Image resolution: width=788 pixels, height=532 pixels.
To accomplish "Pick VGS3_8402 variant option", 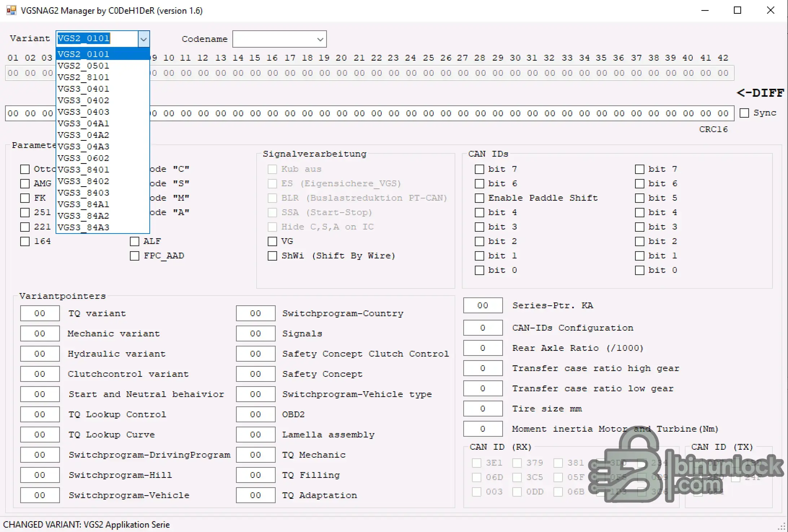I will [x=103, y=181].
